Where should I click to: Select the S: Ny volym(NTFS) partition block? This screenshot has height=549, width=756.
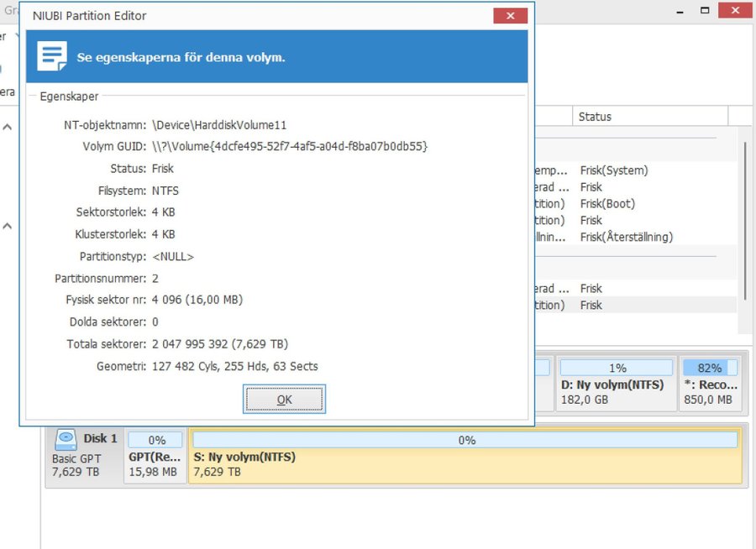(465, 456)
